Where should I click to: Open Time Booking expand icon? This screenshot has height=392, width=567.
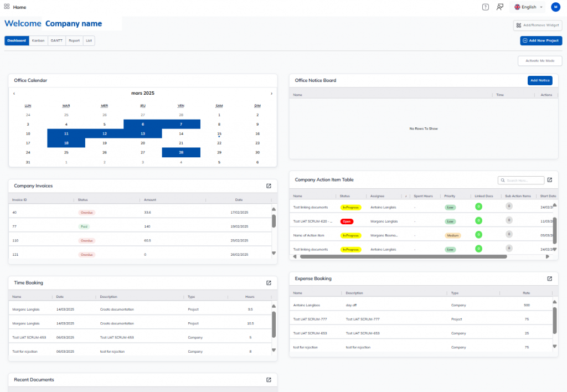269,283
